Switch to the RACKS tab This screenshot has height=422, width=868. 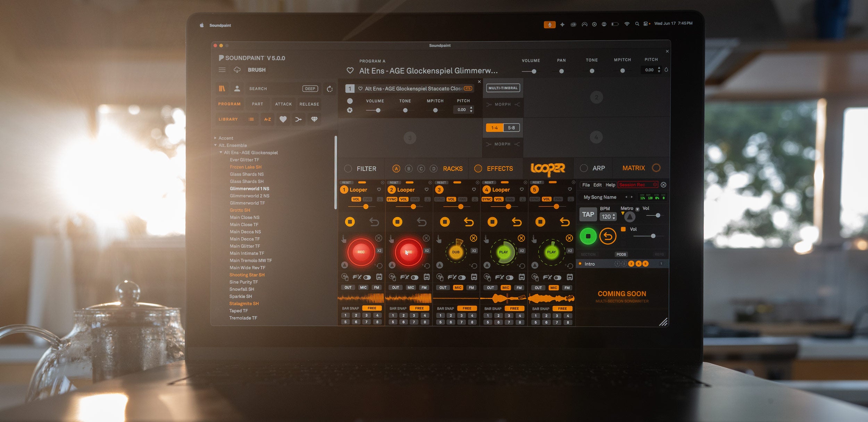(x=453, y=169)
